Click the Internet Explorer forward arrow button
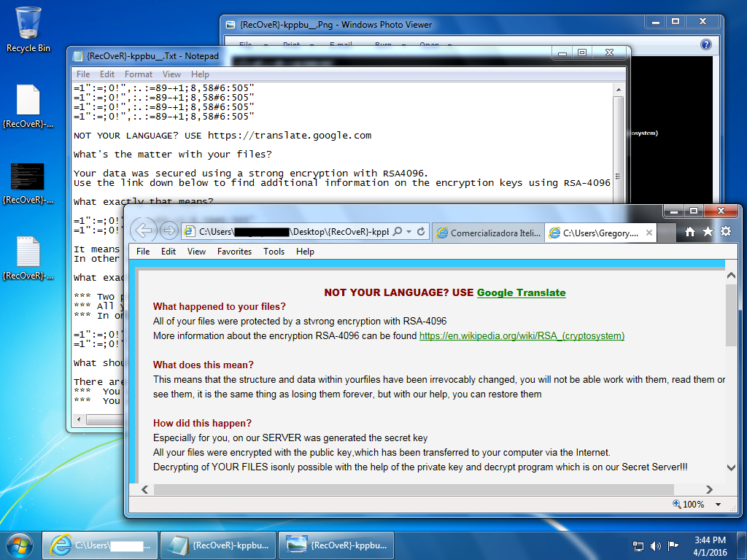This screenshot has width=747, height=560. pos(169,231)
